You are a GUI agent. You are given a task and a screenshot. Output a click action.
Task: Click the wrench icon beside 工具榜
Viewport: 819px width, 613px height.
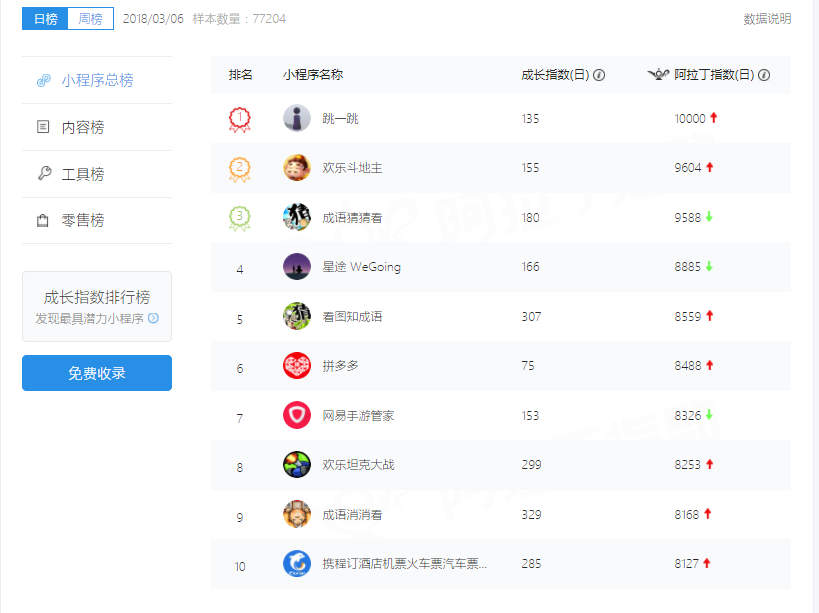coord(44,173)
